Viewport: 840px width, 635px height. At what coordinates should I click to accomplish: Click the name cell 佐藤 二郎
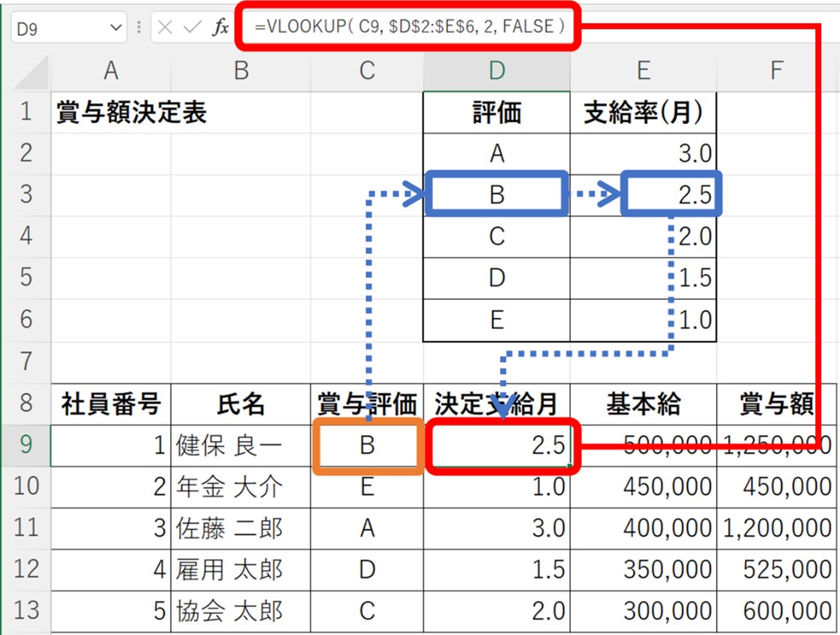(241, 528)
